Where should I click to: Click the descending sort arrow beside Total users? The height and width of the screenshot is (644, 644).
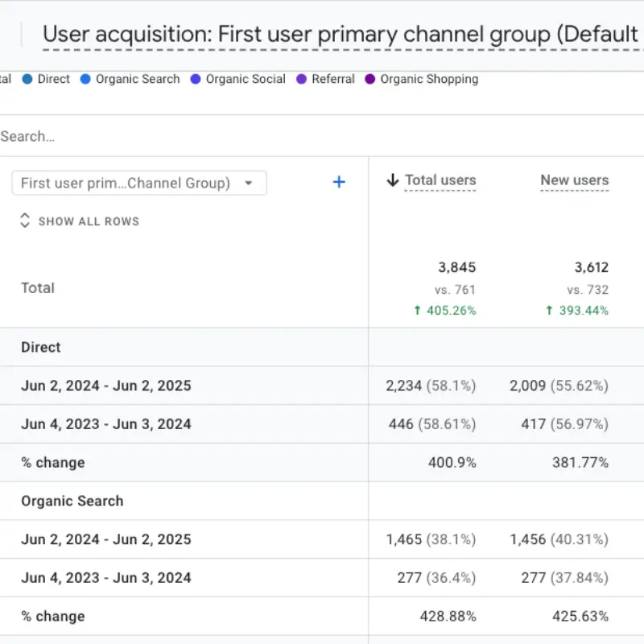click(394, 180)
